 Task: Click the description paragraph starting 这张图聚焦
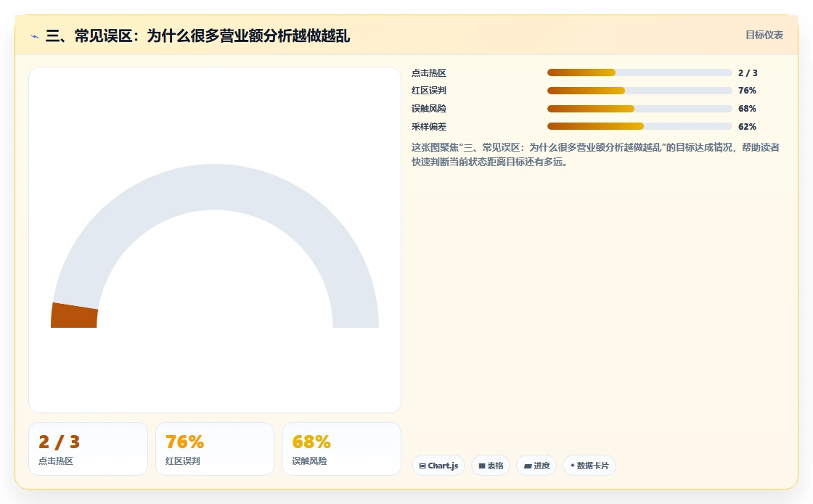click(595, 155)
